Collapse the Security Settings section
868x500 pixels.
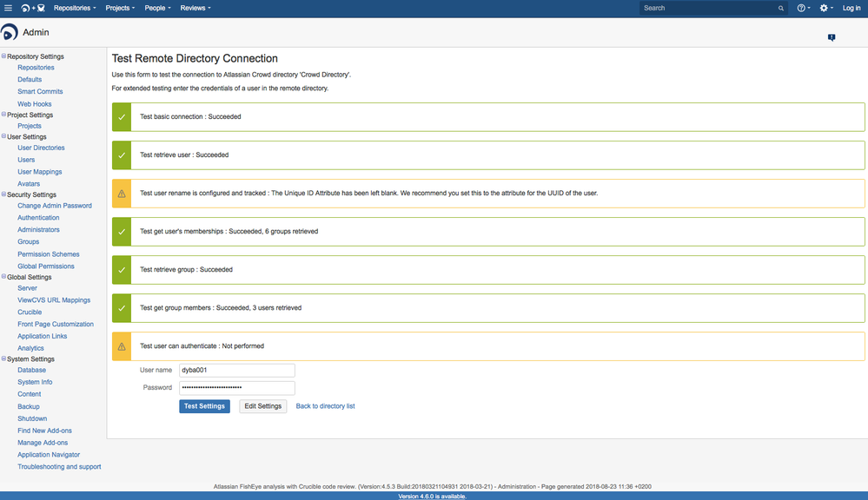(3, 194)
